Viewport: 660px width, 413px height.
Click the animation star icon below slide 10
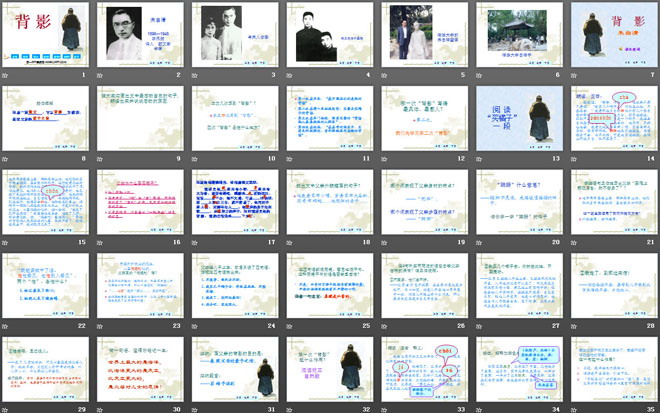pyautogui.click(x=196, y=158)
